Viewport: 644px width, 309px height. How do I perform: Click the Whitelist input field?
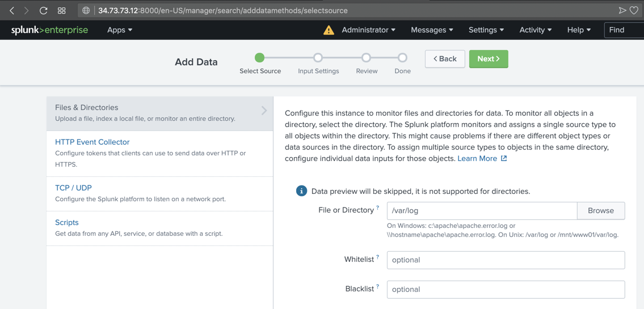(x=506, y=260)
